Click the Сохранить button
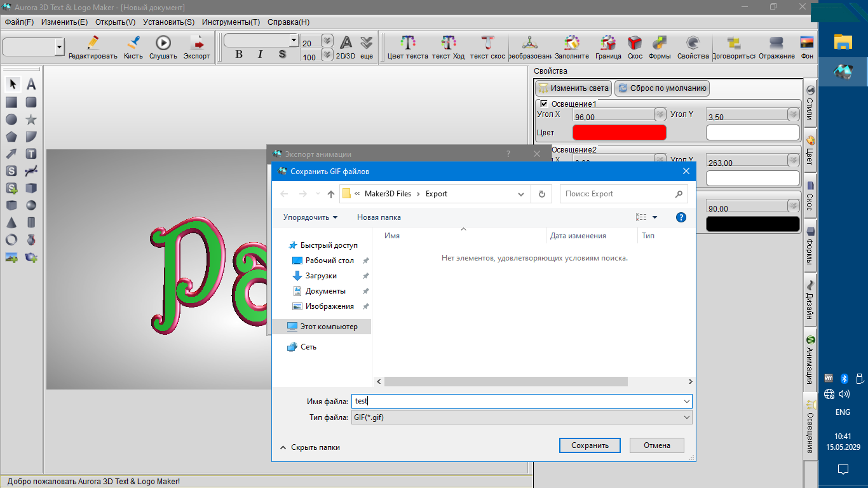 (x=590, y=445)
